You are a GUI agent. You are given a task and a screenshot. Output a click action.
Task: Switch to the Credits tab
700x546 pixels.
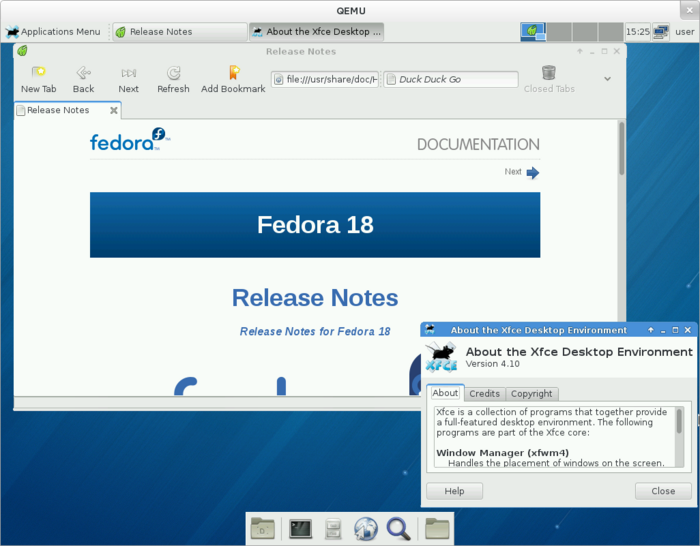click(x=484, y=394)
